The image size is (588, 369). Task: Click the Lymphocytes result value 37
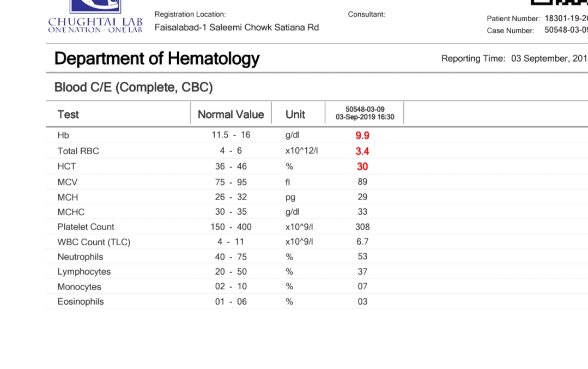362,271
